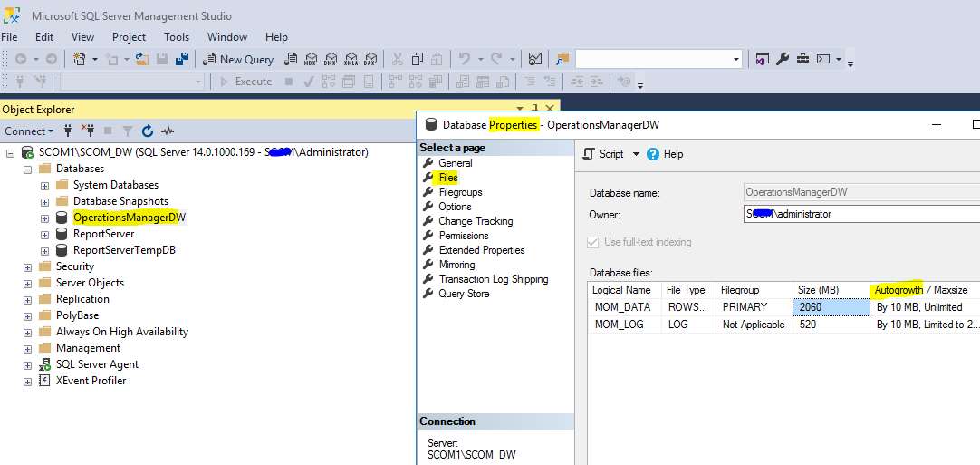Open an Analysis Services MDX query
The image size is (980, 465).
(x=311, y=60)
